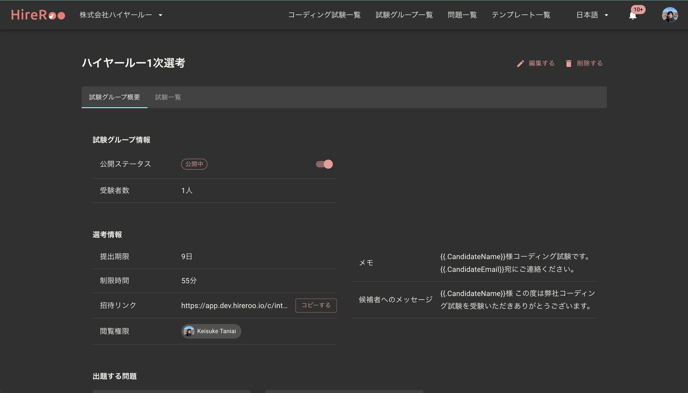Switch to the 試験一覧 tab
688x393 pixels.
coord(168,97)
